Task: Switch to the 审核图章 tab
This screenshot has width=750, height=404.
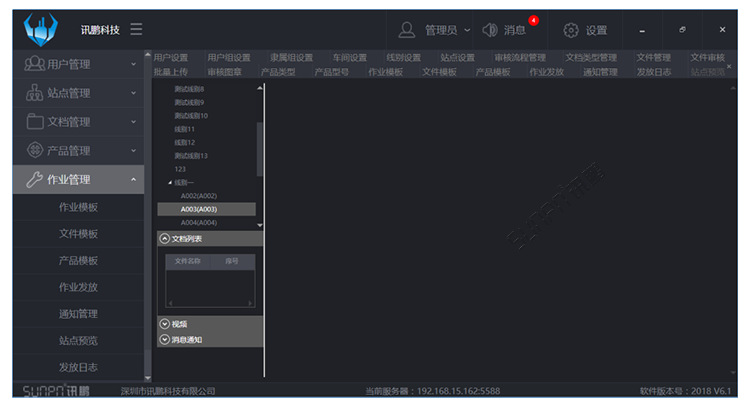Action: pyautogui.click(x=224, y=72)
